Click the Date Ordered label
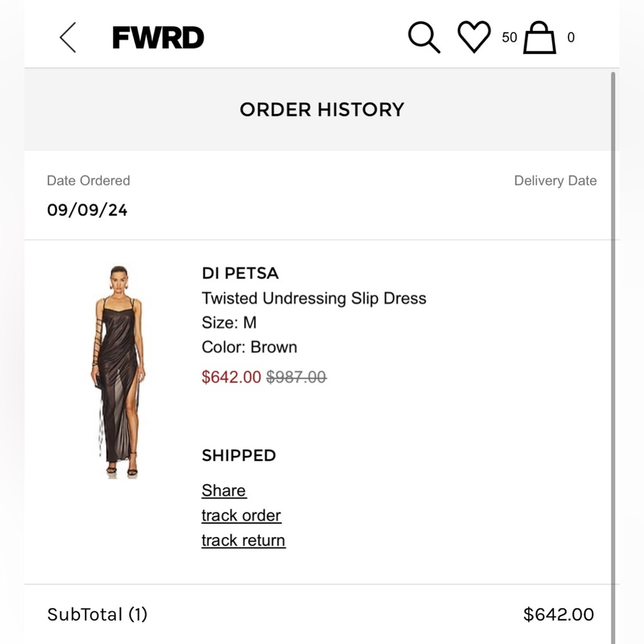 point(88,181)
